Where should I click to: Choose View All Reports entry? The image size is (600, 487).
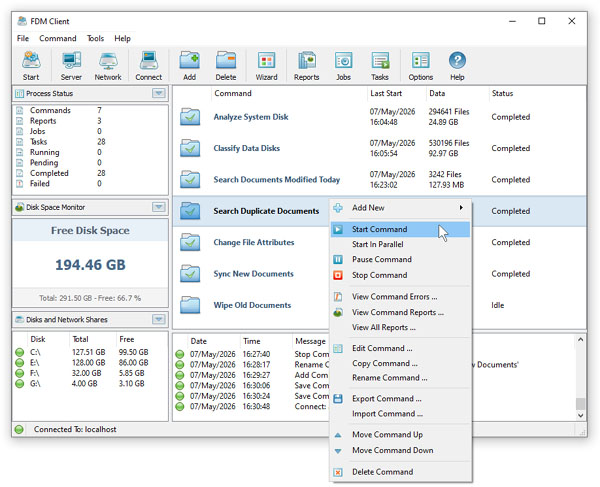click(400, 328)
